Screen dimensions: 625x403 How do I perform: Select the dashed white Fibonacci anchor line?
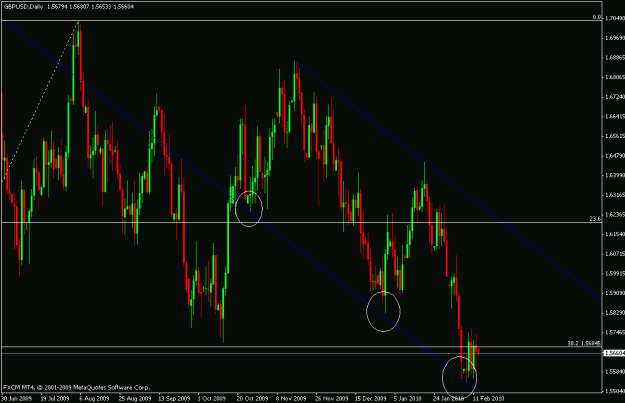click(x=40, y=101)
